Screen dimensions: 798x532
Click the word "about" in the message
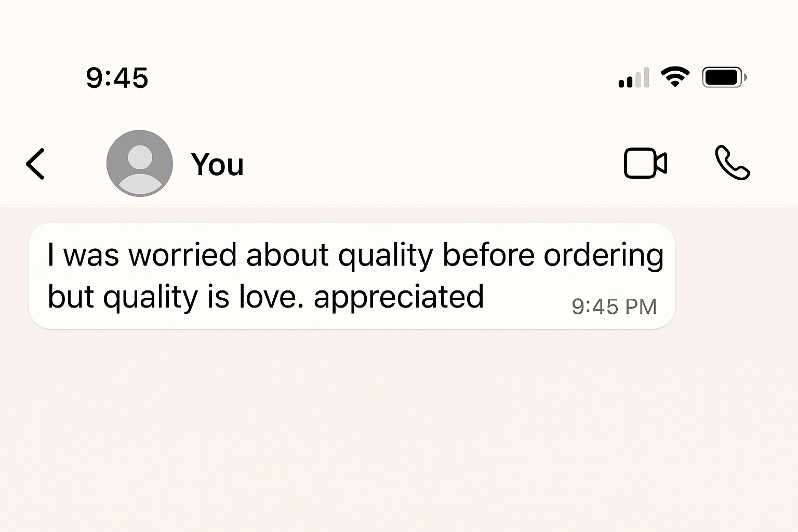click(x=287, y=255)
